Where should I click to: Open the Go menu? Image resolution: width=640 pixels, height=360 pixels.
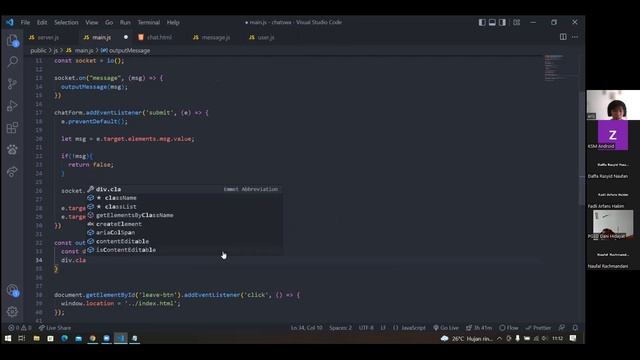109,22
